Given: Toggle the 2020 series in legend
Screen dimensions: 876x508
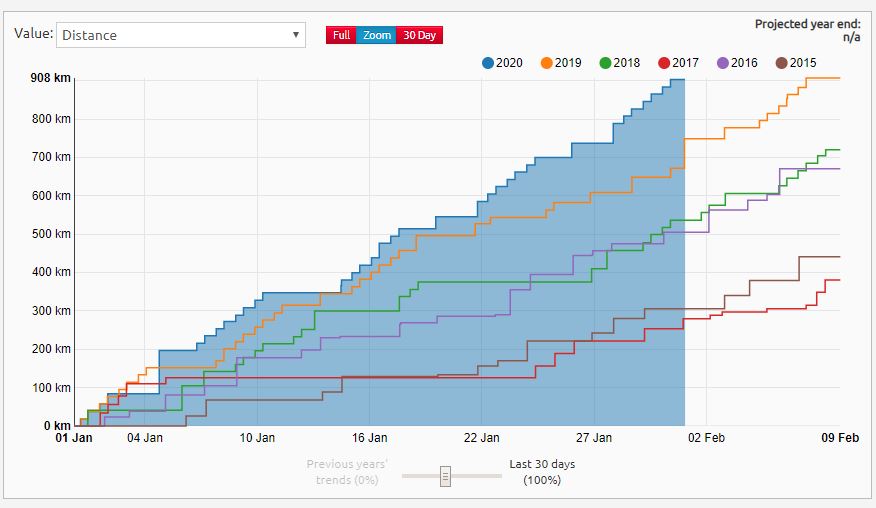Looking at the screenshot, I should (x=502, y=63).
